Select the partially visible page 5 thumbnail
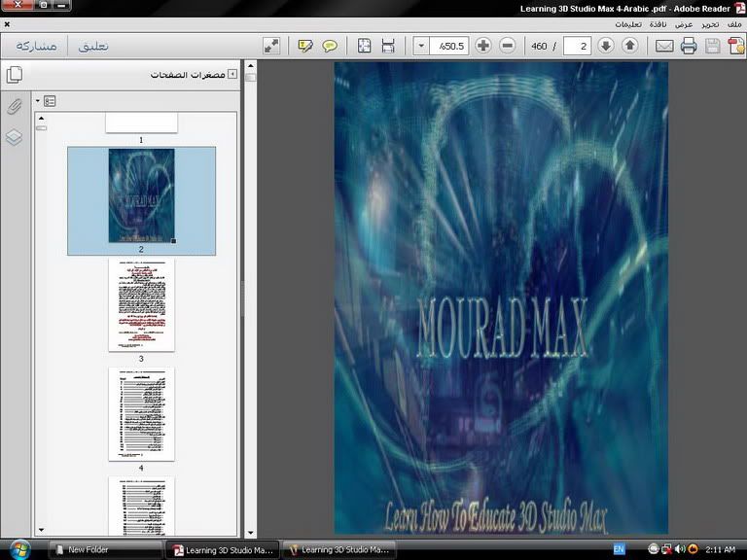The height and width of the screenshot is (560, 747). coord(141,507)
